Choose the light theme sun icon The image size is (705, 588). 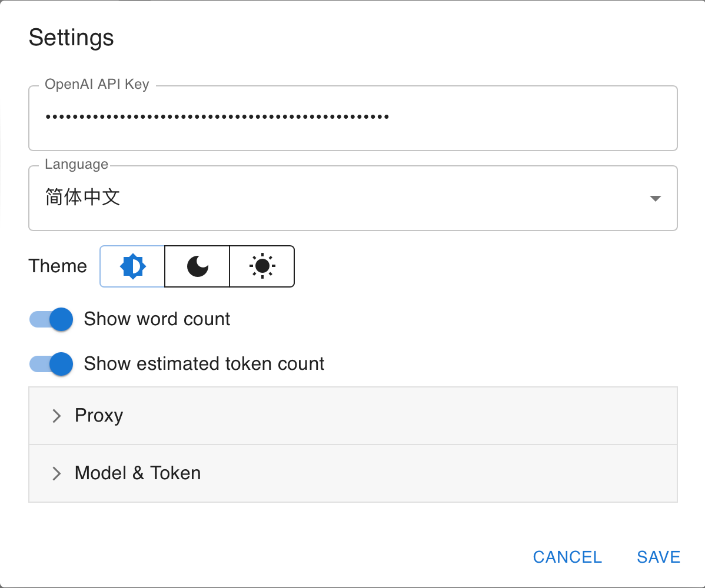point(262,266)
